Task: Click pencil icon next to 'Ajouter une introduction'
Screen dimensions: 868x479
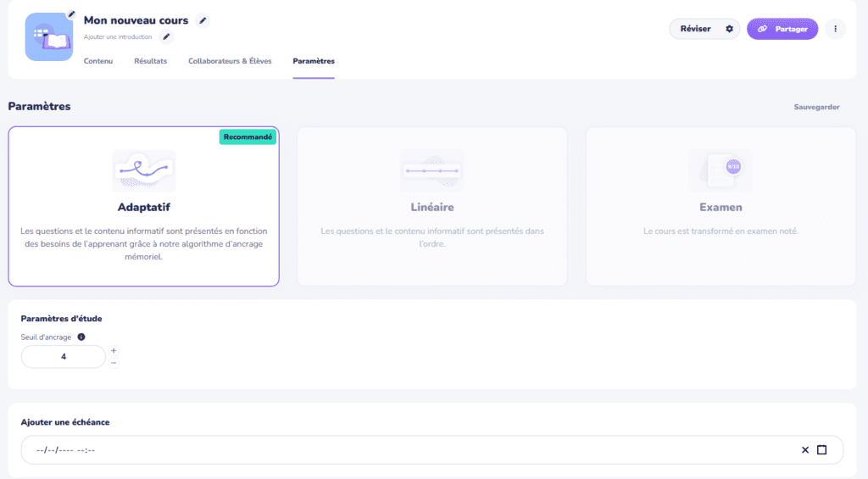Action: 167,36
